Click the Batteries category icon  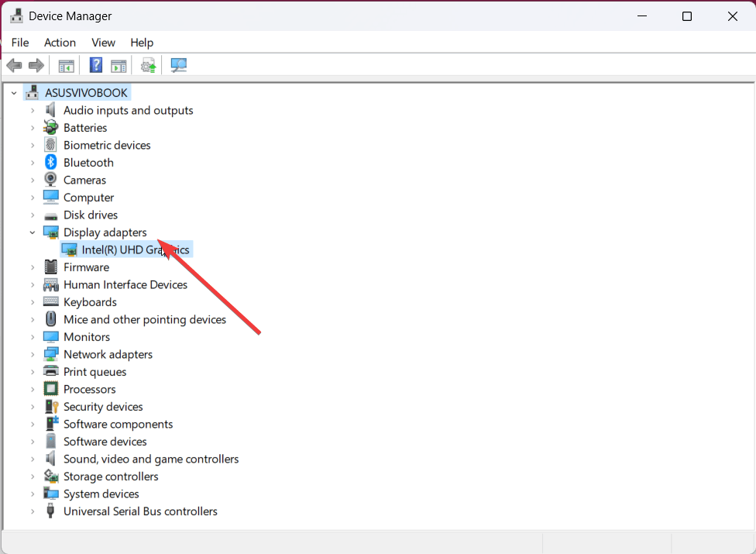[50, 127]
